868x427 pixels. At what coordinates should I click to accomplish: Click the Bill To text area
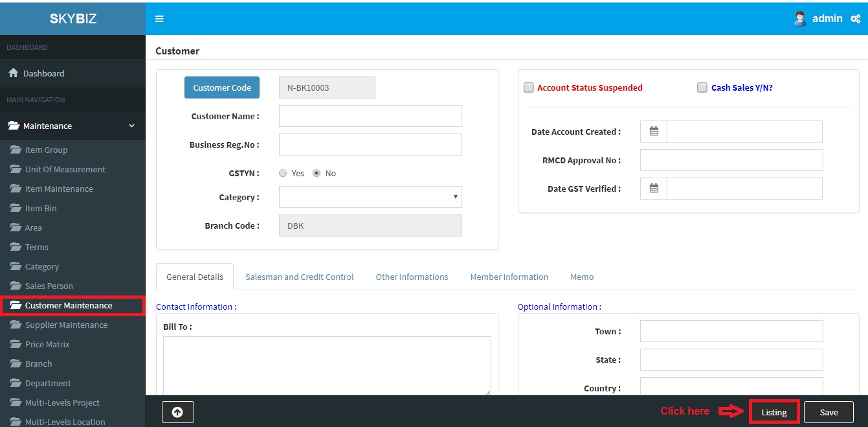click(327, 365)
